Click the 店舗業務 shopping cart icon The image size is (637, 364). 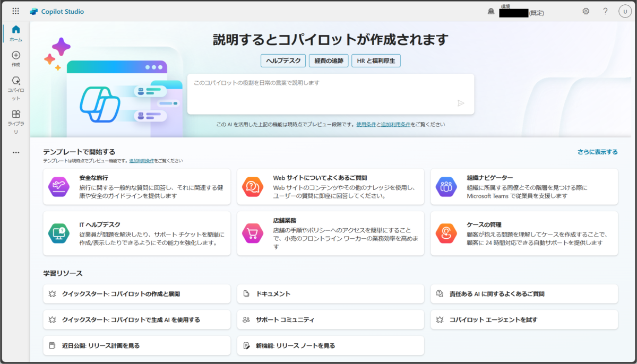(252, 233)
